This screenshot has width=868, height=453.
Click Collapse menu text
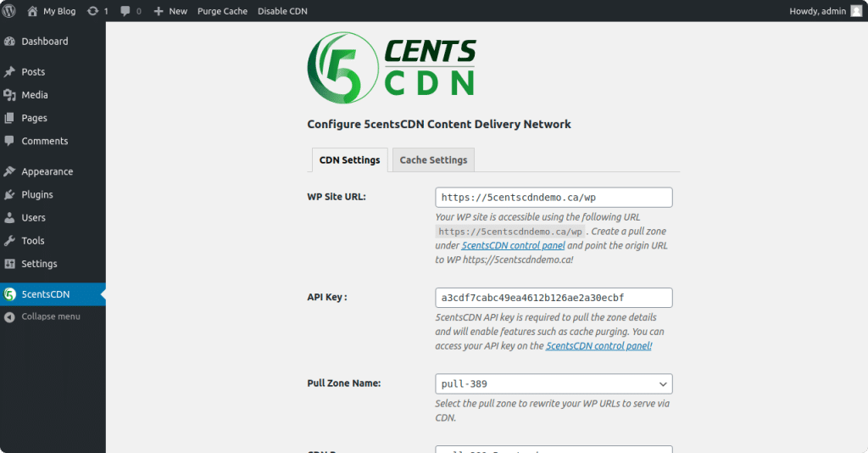[51, 316]
